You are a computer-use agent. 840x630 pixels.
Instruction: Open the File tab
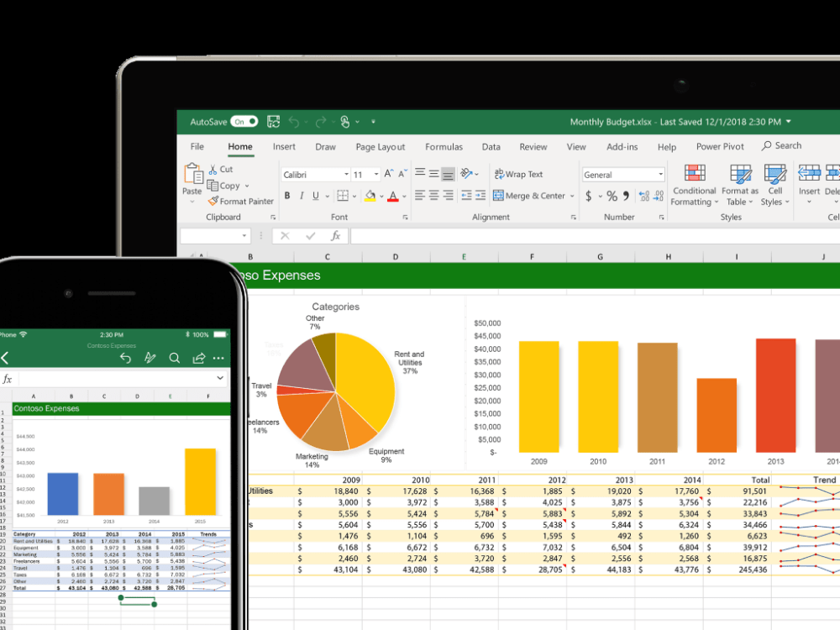click(197, 147)
